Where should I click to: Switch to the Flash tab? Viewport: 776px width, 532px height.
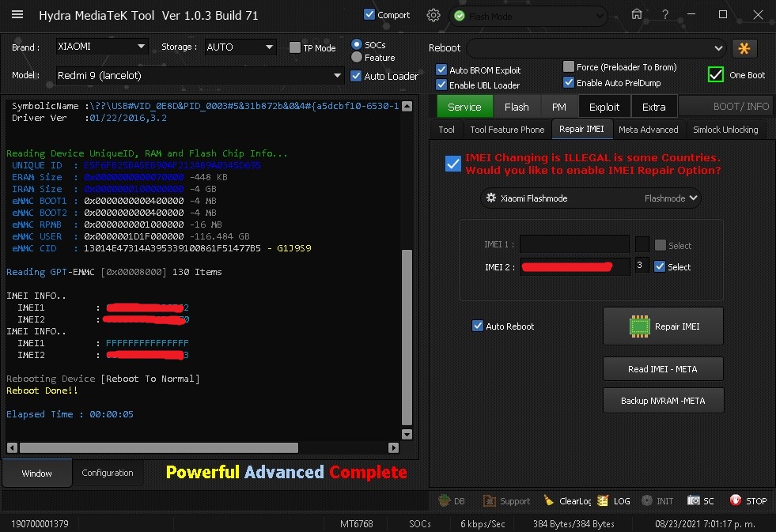point(517,107)
